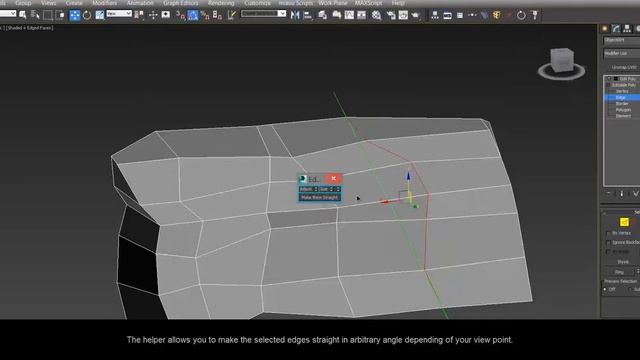Open the Group menu
This screenshot has height=360, width=640.
tap(23, 3)
